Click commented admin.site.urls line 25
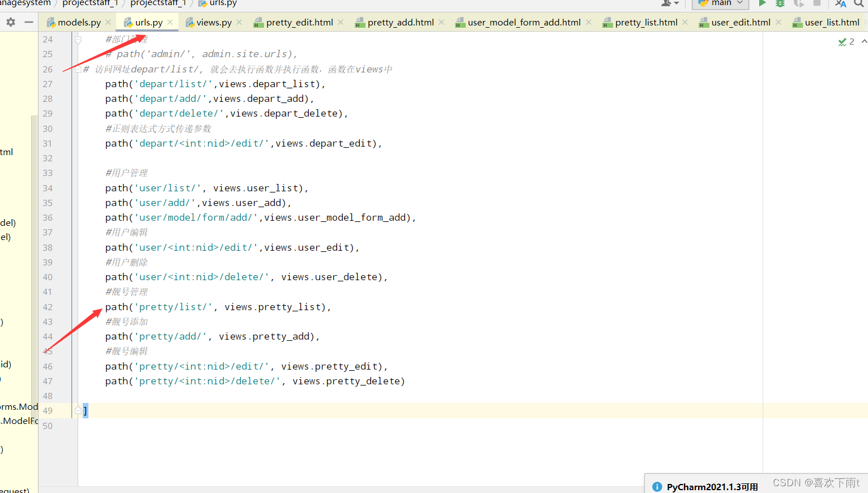 (x=201, y=54)
